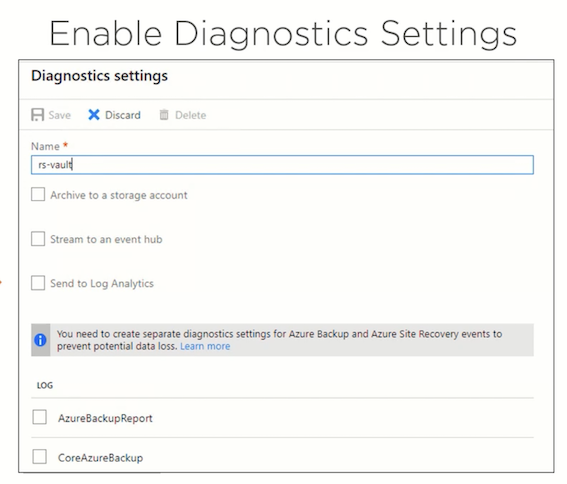The width and height of the screenshot is (567, 484).
Task: Open the Learn more link
Action: tap(205, 346)
